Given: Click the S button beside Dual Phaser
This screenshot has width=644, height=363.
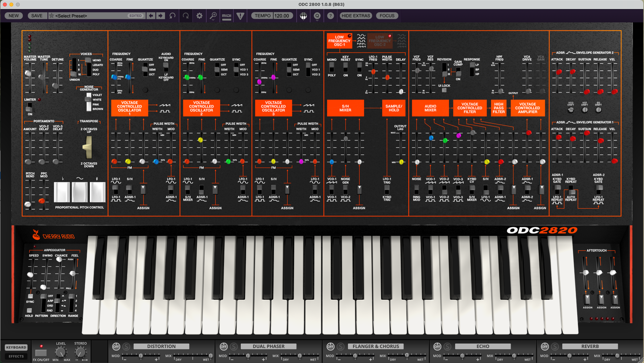Looking at the screenshot, I should pyautogui.click(x=234, y=346).
